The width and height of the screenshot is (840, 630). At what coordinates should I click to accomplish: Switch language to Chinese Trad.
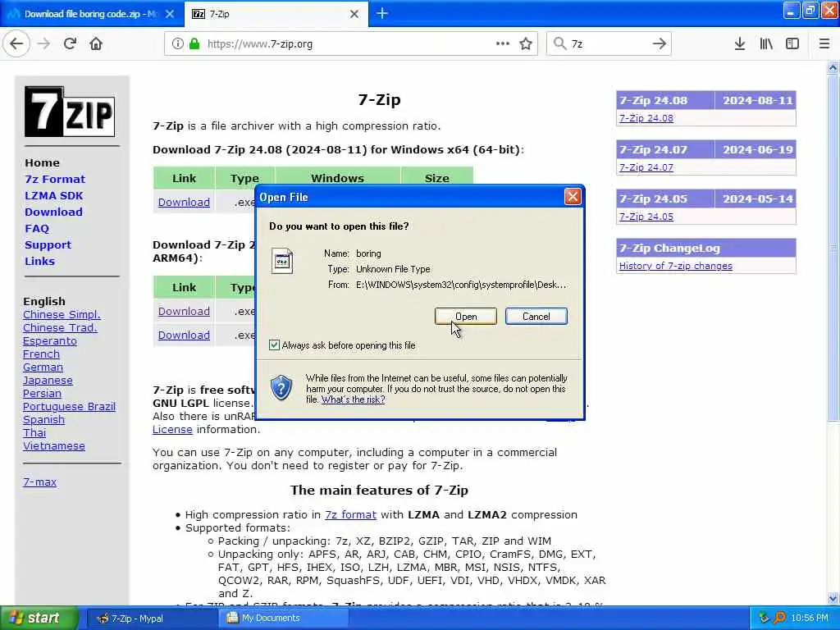pos(60,327)
